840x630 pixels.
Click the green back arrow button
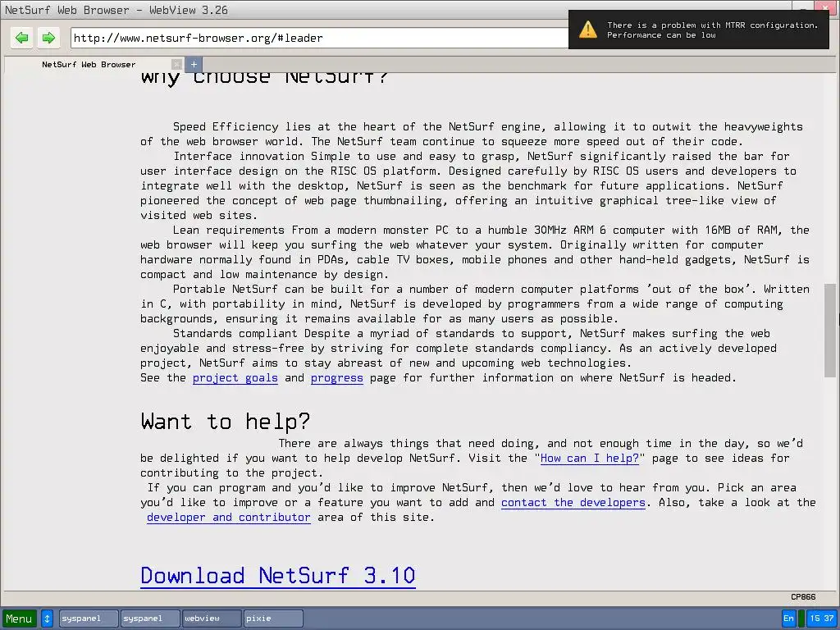[22, 38]
